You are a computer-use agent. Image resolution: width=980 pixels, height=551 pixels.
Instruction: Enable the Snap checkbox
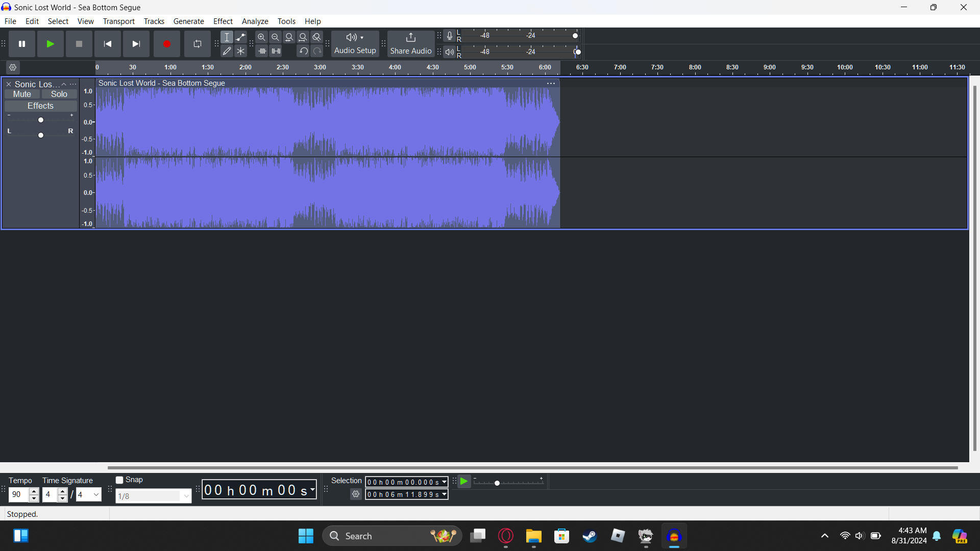point(119,480)
